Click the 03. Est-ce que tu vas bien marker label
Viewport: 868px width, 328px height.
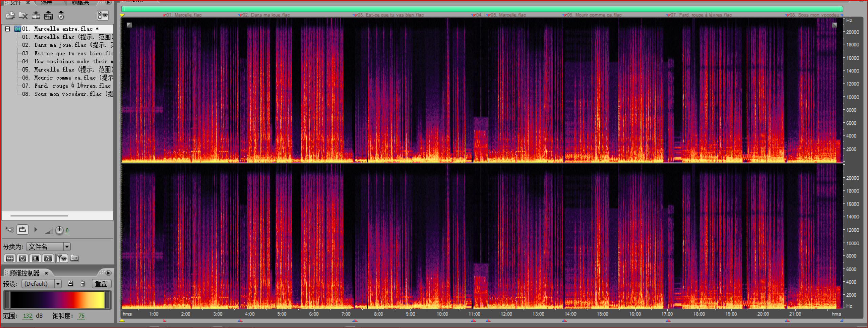click(390, 15)
